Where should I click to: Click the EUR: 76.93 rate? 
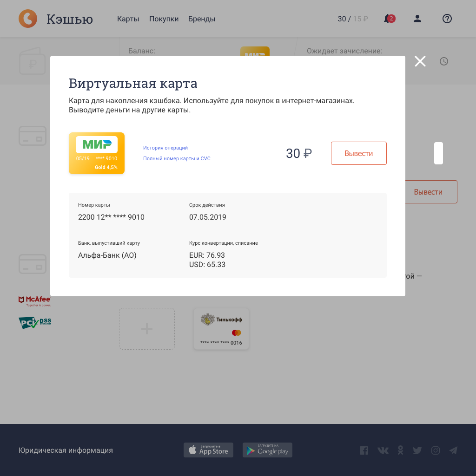207,255
